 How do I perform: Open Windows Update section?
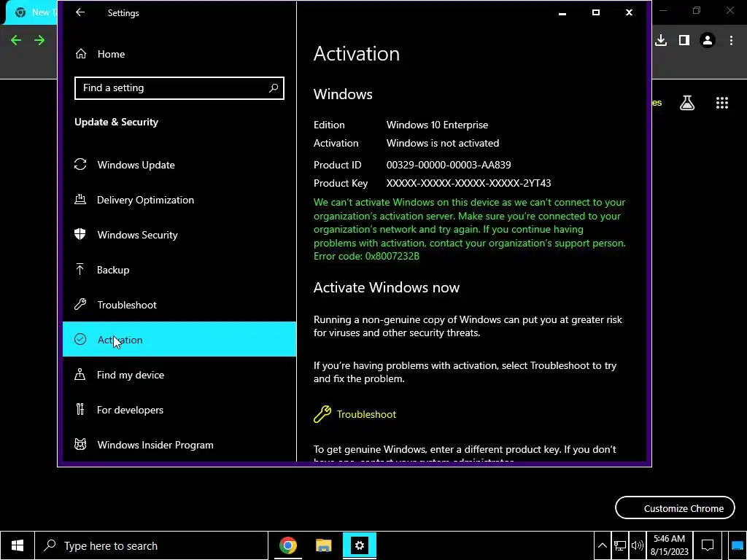(x=179, y=165)
